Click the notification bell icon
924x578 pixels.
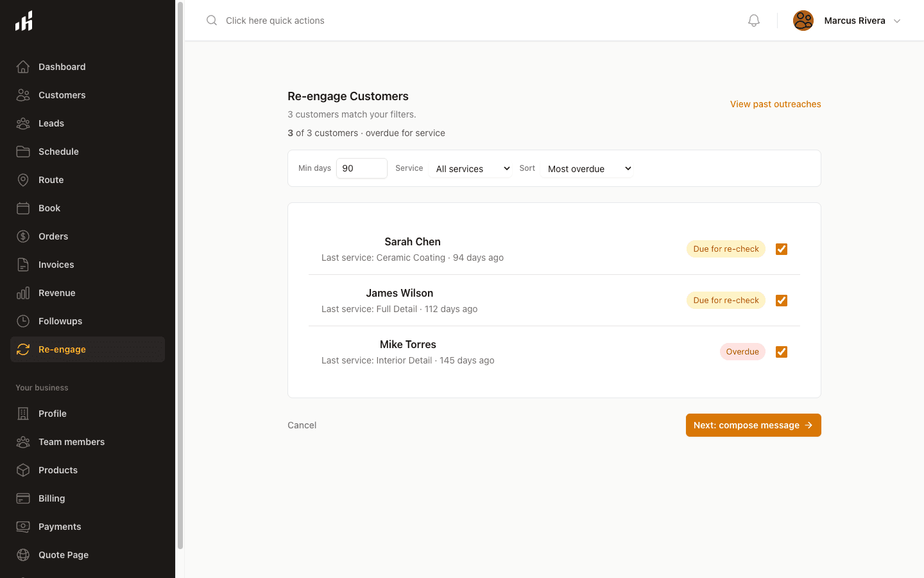click(x=753, y=20)
